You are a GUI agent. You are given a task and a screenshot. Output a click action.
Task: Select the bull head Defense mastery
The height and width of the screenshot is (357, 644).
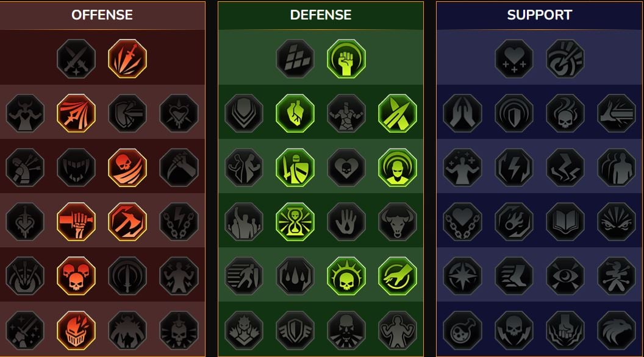(397, 222)
